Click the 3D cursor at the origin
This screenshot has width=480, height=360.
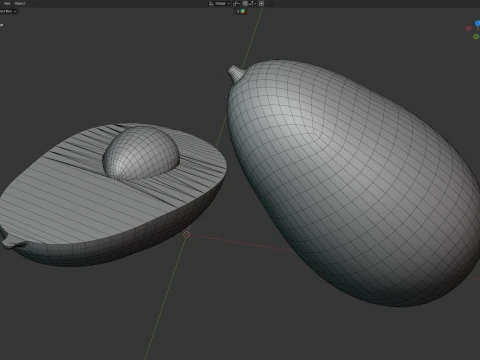click(187, 234)
